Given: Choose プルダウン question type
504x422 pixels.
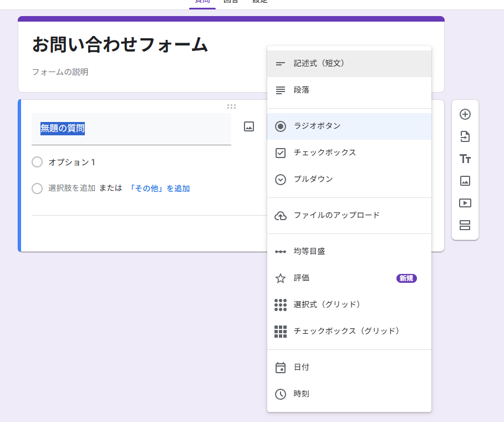Looking at the screenshot, I should (x=349, y=179).
